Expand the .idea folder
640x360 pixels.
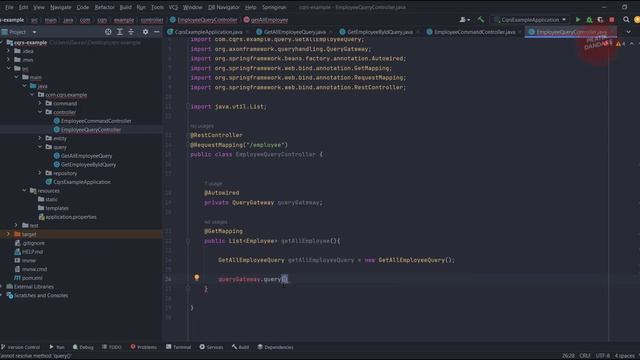tap(8, 51)
